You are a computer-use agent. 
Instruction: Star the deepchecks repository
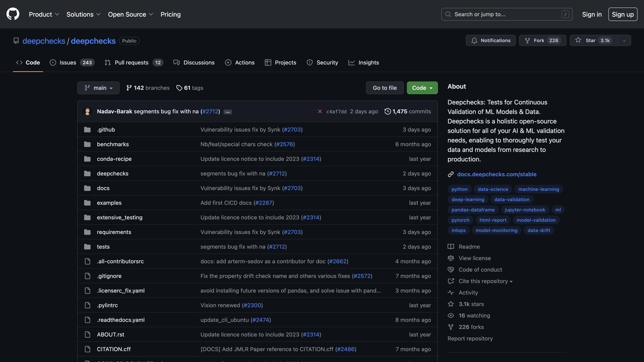[592, 40]
